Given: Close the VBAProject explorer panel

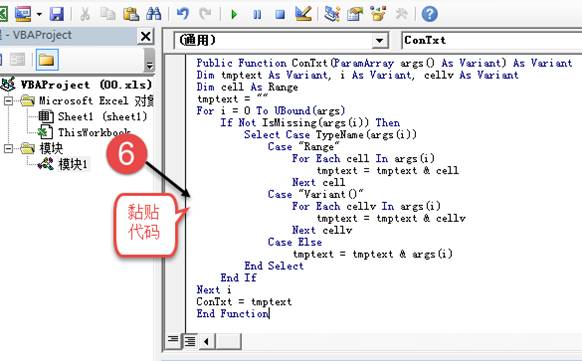Looking at the screenshot, I should click(146, 36).
